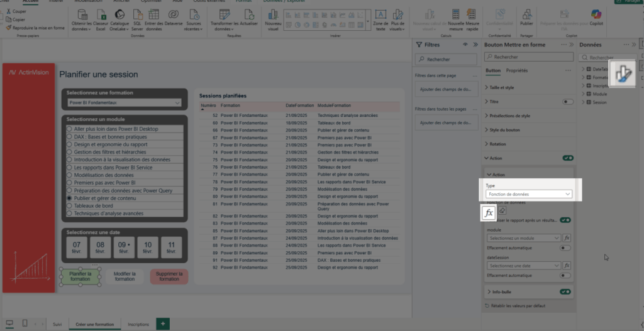The height and width of the screenshot is (331, 644).
Task: Switch to the Propriétés tab
Action: (x=517, y=71)
